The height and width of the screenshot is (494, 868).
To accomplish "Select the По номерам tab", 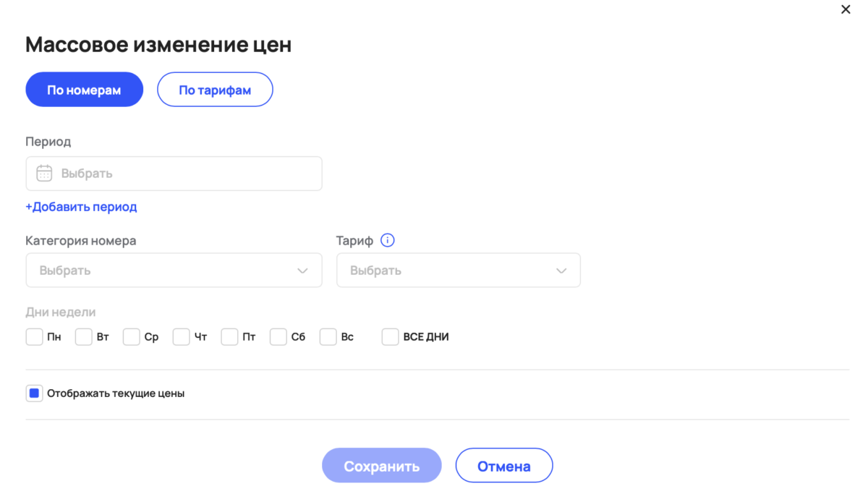I will coord(84,89).
